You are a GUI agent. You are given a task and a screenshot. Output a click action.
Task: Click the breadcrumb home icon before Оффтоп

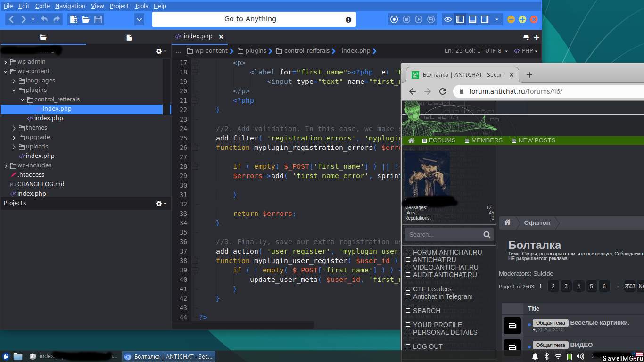click(x=508, y=222)
